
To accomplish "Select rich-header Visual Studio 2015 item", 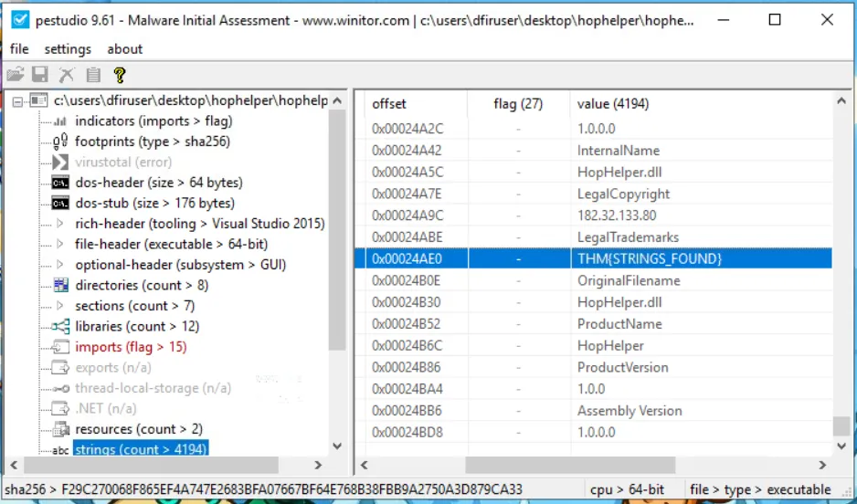I will click(200, 224).
